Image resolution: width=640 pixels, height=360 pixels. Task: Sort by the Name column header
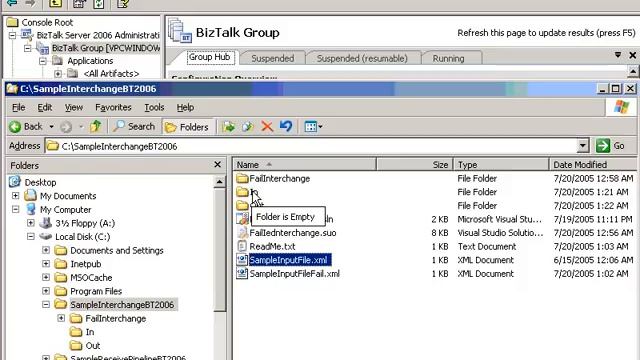click(304, 164)
